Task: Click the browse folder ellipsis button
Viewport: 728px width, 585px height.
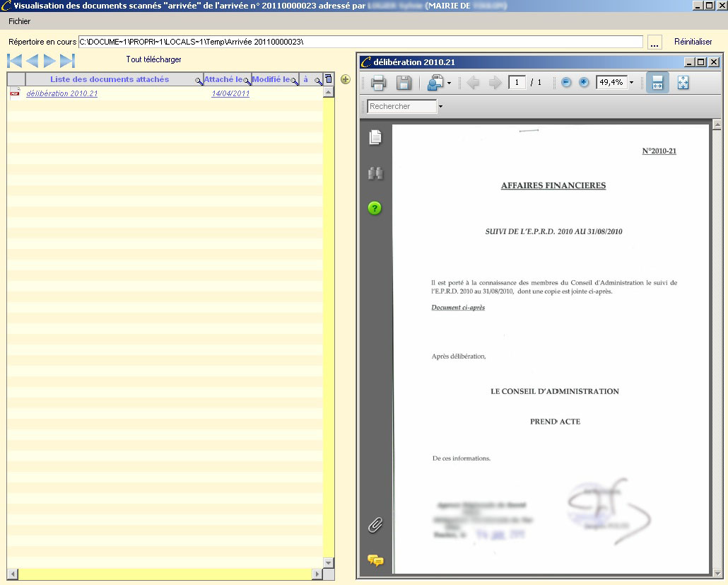Action: point(654,42)
